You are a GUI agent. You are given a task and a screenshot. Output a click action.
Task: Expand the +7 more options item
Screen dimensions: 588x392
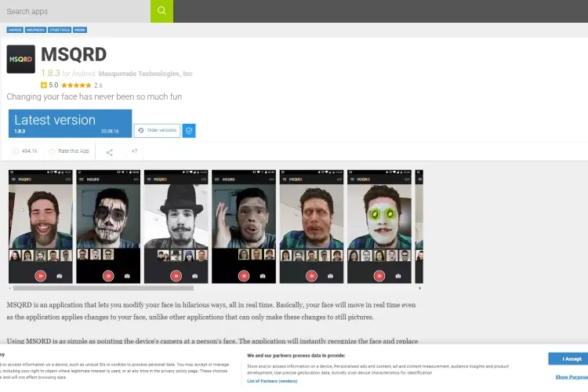point(134,151)
